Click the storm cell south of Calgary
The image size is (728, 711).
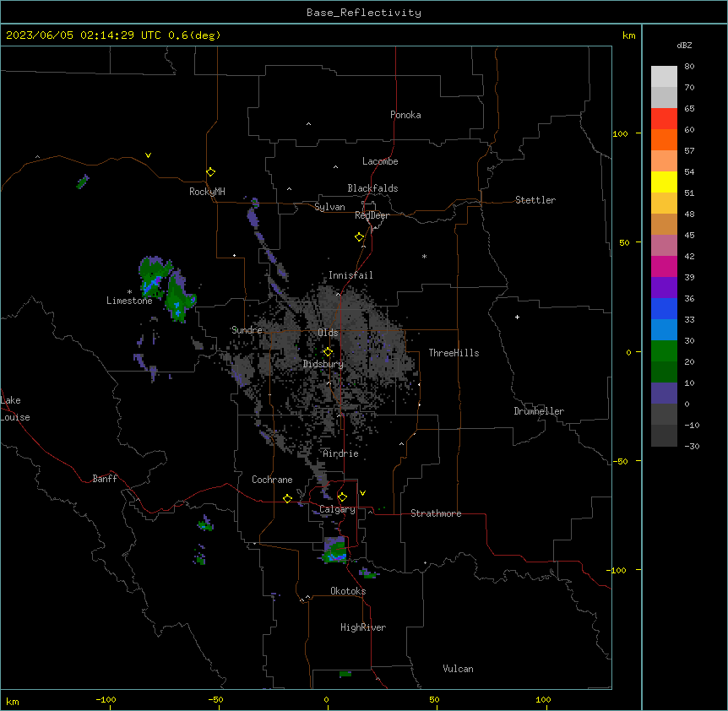pyautogui.click(x=335, y=551)
